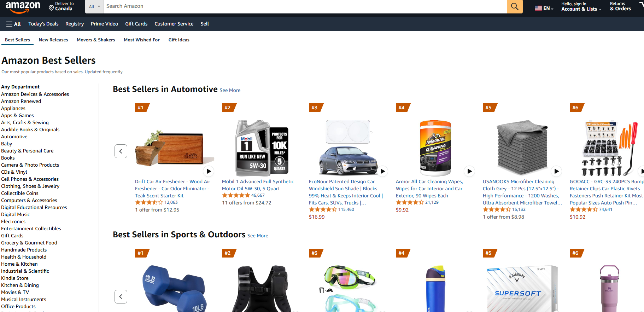Switch to the New Releases tab
The width and height of the screenshot is (644, 312).
coord(53,40)
